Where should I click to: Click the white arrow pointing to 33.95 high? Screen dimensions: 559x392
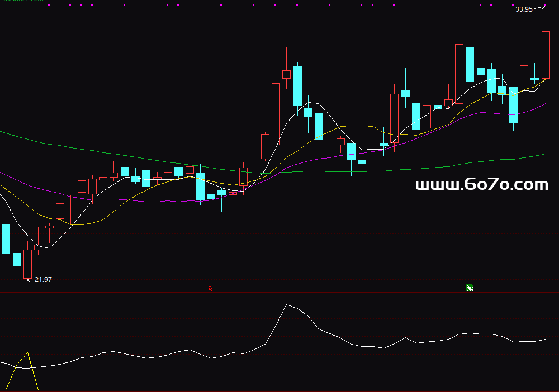(539, 8)
